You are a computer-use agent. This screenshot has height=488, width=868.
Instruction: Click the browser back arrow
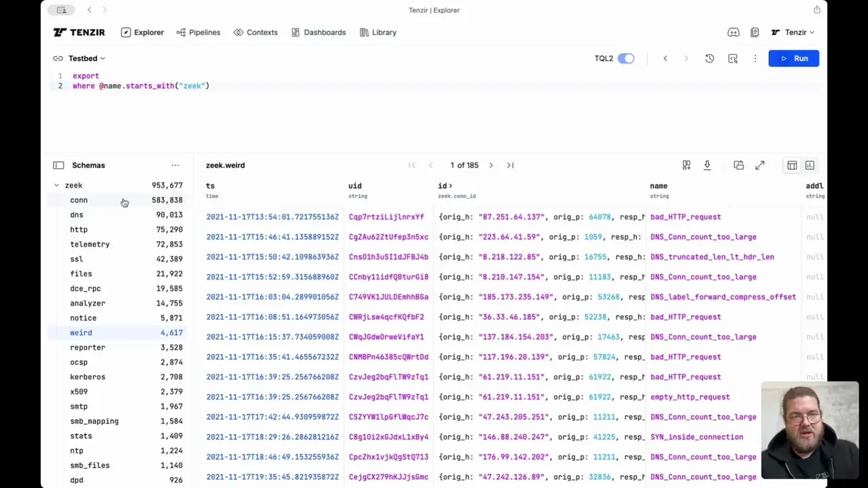90,9
